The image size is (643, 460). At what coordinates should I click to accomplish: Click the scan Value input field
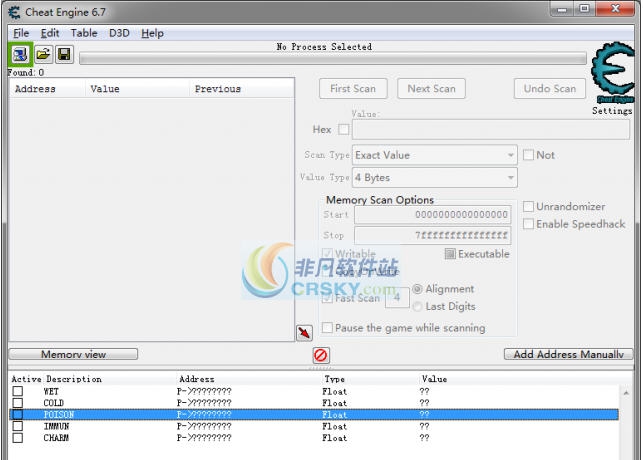coord(491,130)
